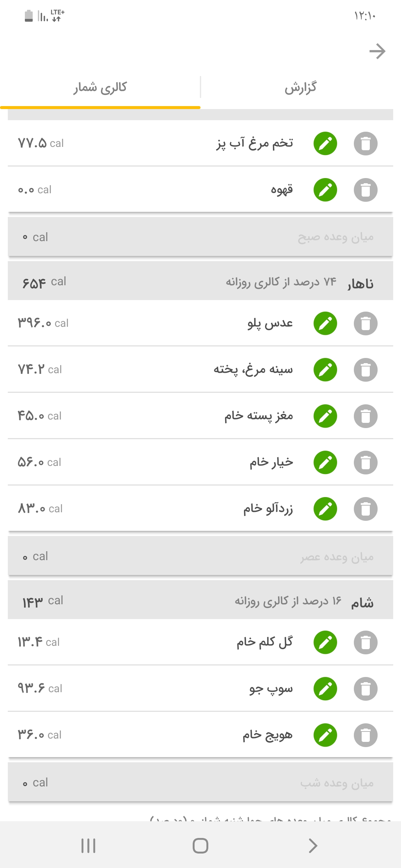
Task: Switch to the گزارش tab
Action: coord(300,88)
